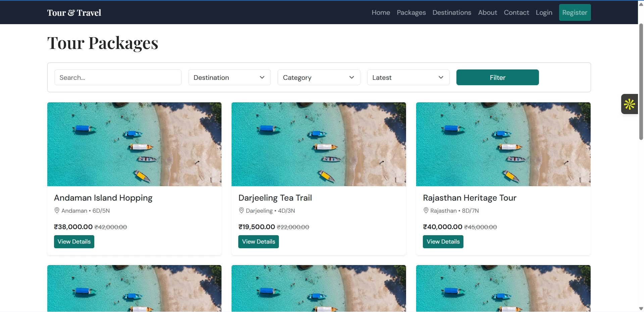Click the scrollbar down arrow
Image resolution: width=644 pixels, height=312 pixels.
click(641, 309)
